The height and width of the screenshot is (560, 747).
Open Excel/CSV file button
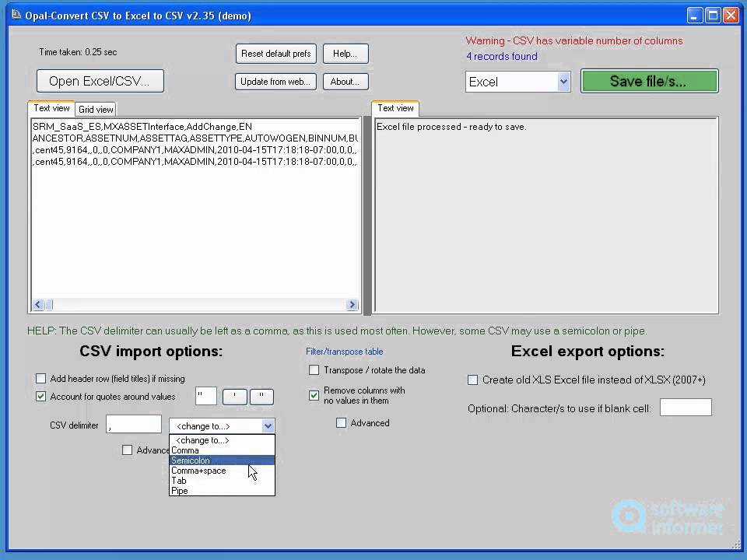pos(100,81)
